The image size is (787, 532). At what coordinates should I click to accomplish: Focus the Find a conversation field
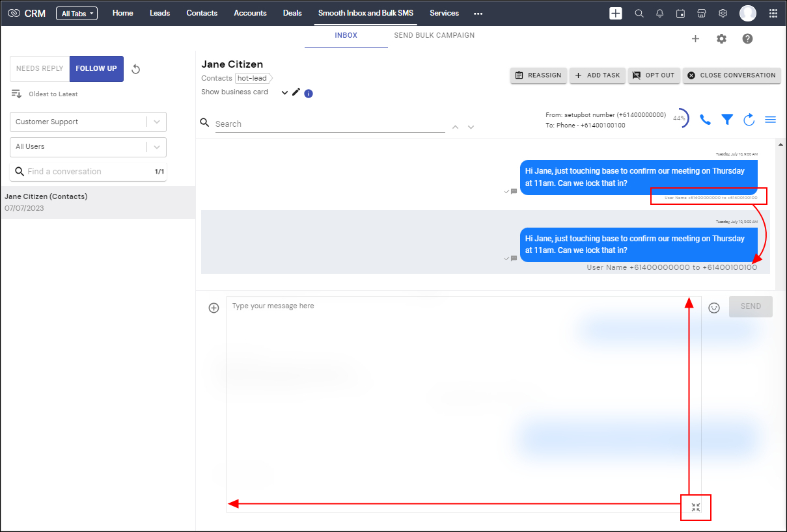pos(88,172)
